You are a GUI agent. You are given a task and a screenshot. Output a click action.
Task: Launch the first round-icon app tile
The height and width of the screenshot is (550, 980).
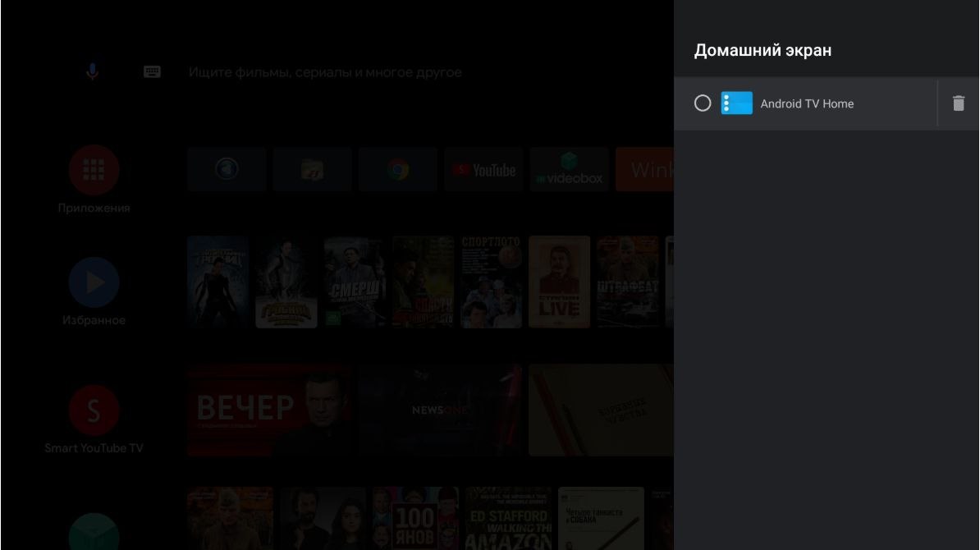coord(227,169)
